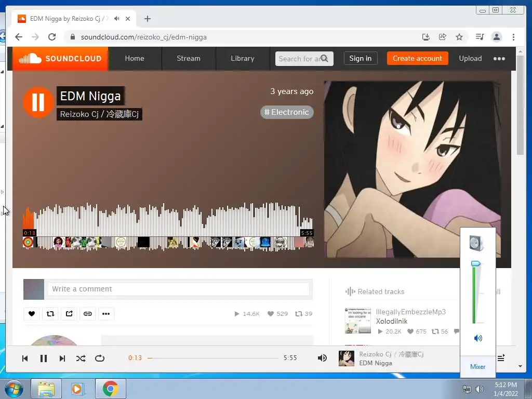This screenshot has height=399, width=532.
Task: Click the Chrome taskbar icon
Action: tap(110, 389)
